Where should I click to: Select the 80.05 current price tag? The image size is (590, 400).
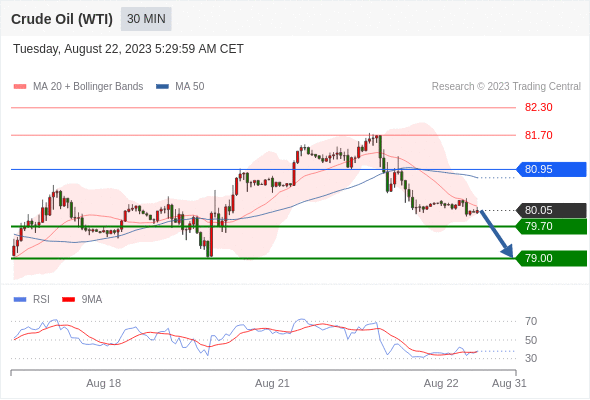click(551, 210)
